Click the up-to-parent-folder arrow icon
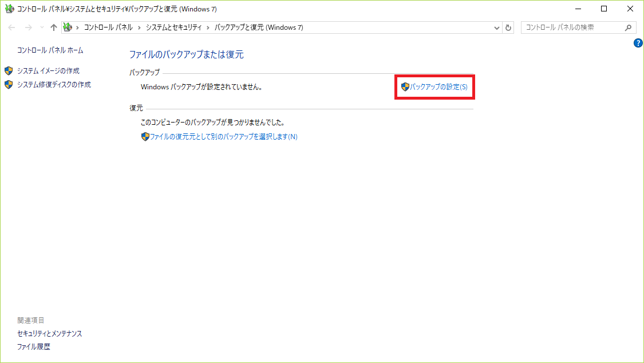Image resolution: width=644 pixels, height=363 pixels. click(x=53, y=27)
